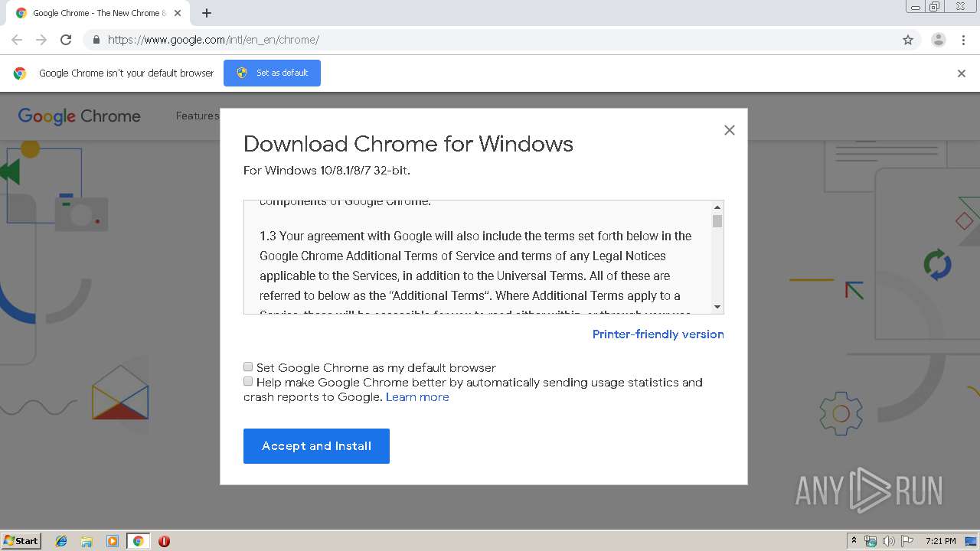The width and height of the screenshot is (980, 551).
Task: Show hidden system tray icons
Action: click(854, 541)
